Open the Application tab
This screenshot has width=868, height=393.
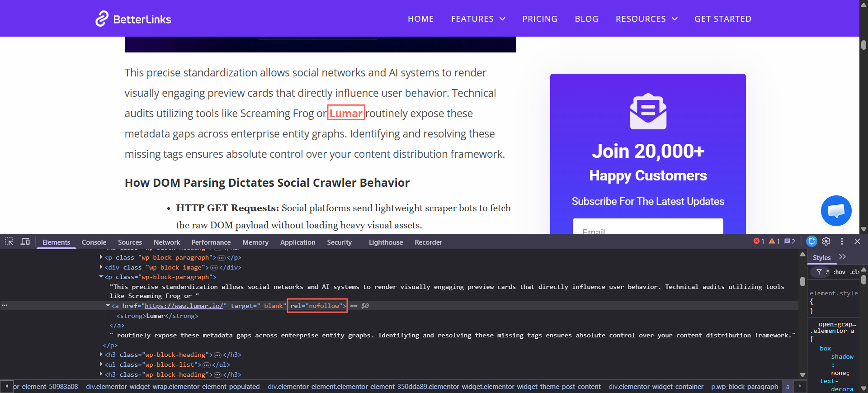tap(297, 242)
